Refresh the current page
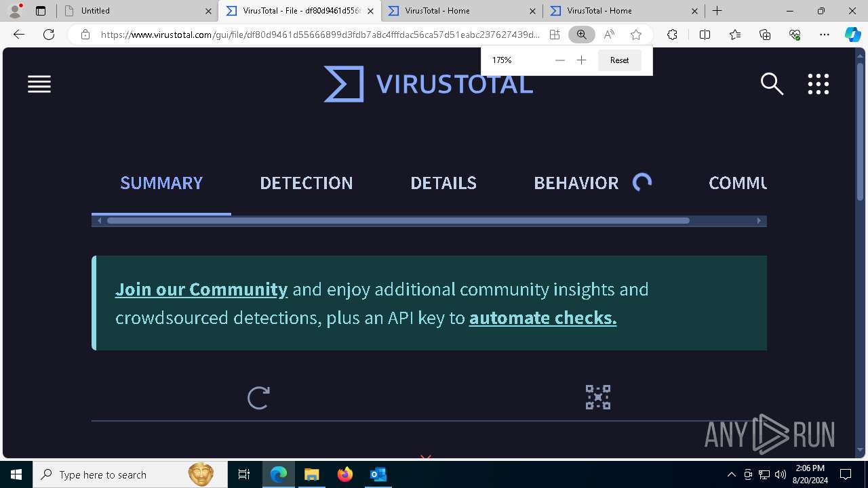868x488 pixels. point(49,35)
